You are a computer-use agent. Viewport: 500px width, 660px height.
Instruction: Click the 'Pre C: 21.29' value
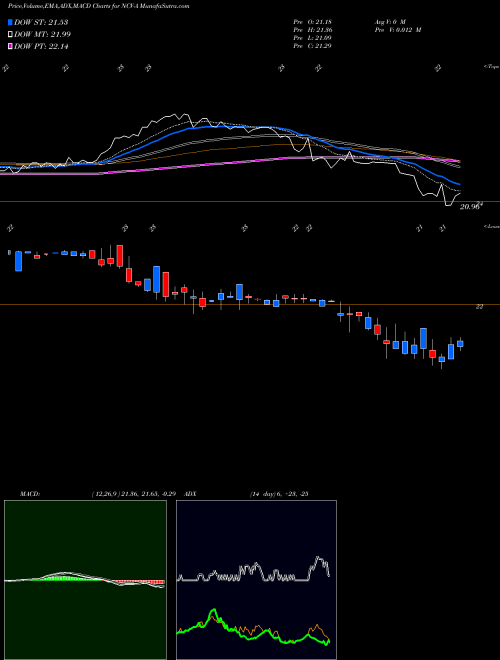coord(313,46)
